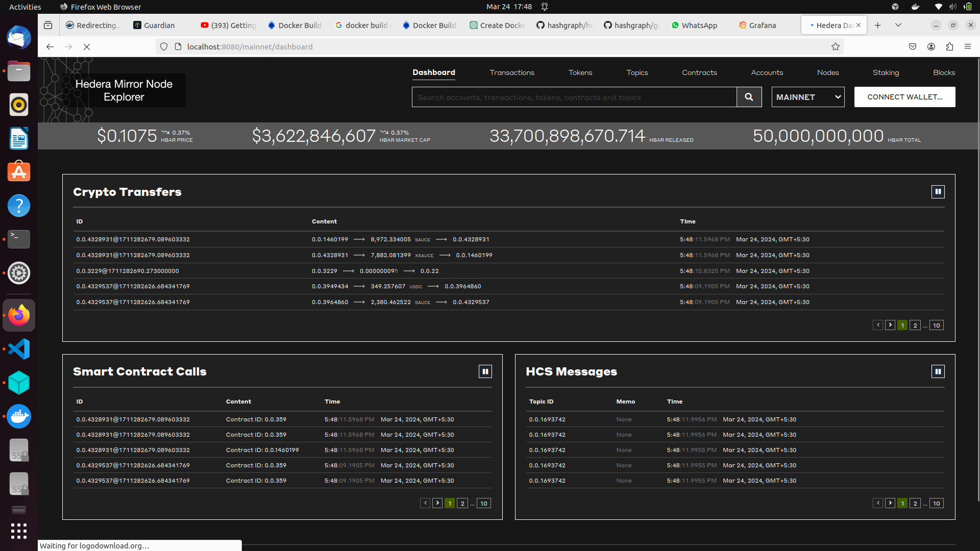Bookmark this page using the star icon
Screen dimensions: 980x551
(x=836, y=46)
